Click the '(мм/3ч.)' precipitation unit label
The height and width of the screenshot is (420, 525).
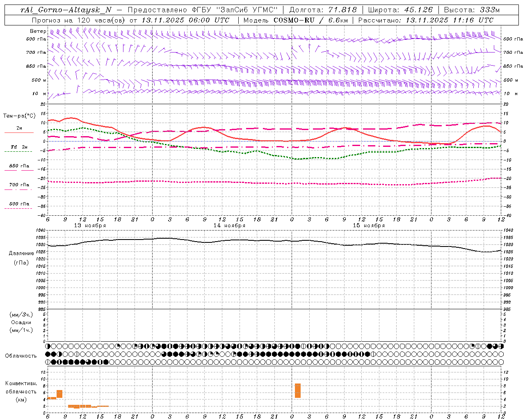pyautogui.click(x=21, y=315)
